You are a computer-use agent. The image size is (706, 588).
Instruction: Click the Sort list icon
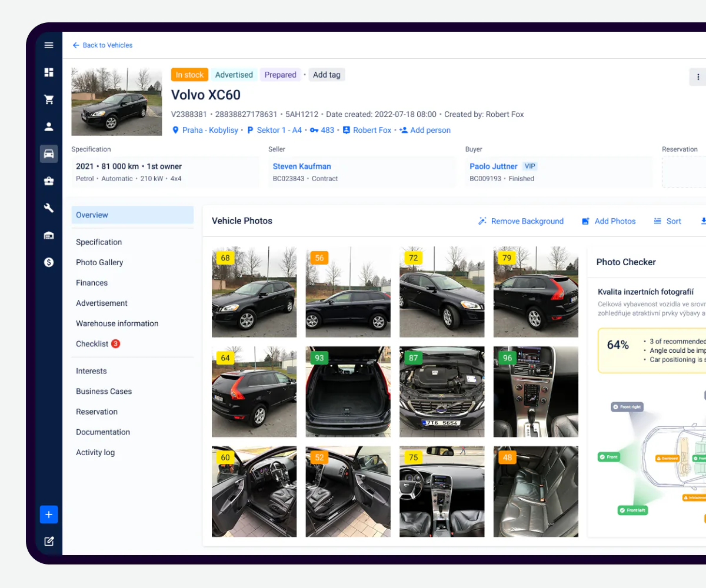(658, 221)
